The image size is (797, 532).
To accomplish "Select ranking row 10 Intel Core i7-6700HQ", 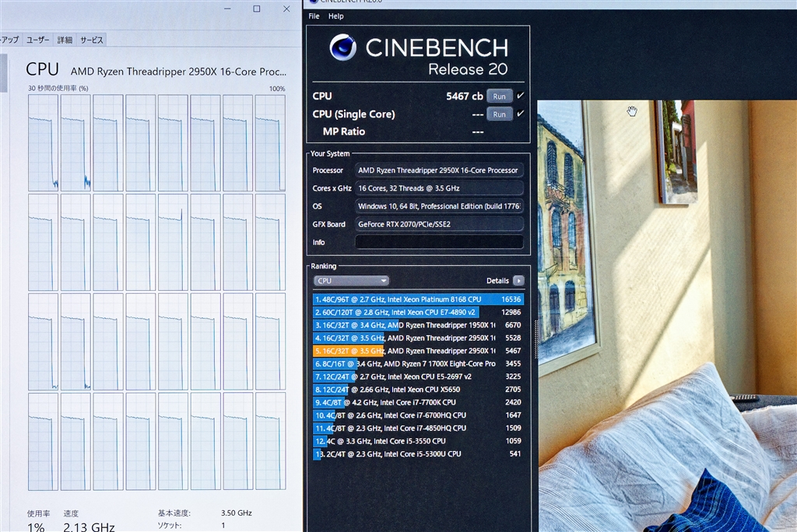I will coord(418,415).
